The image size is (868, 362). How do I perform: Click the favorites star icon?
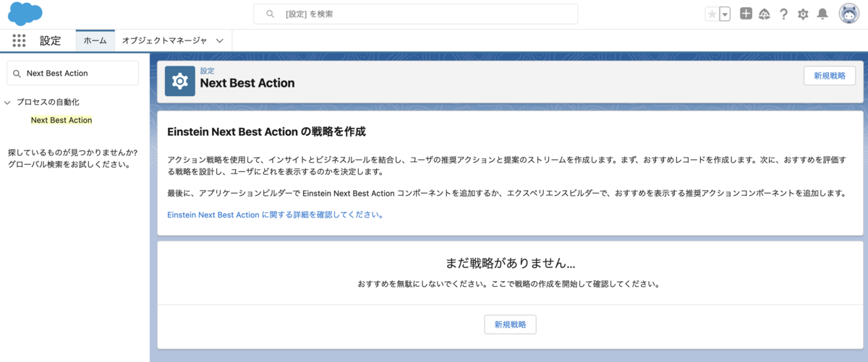[712, 14]
